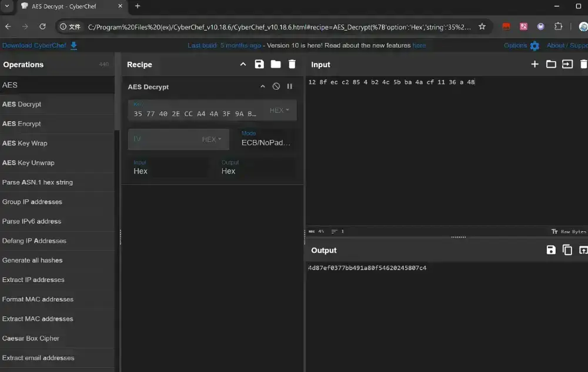Copy raw output to clipboard

(567, 250)
